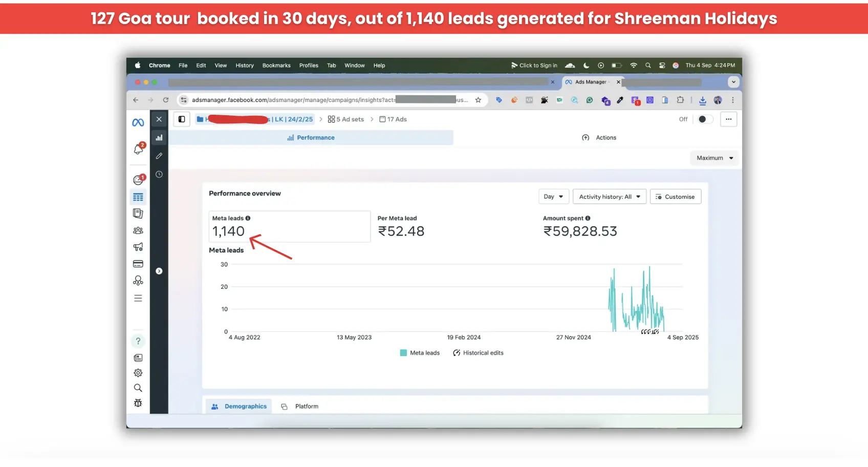Toggle Meta leads legend swatch
Image resolution: width=868 pixels, height=467 pixels.
tap(403, 353)
